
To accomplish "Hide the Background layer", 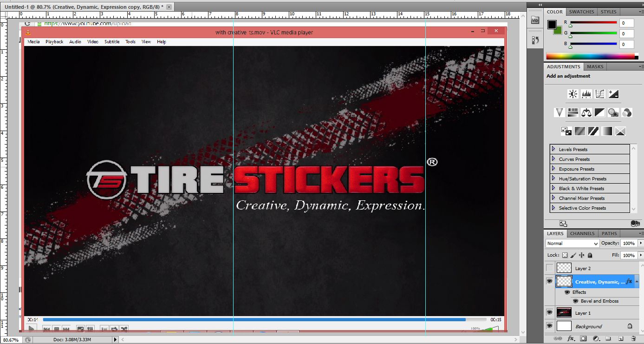I will (x=550, y=326).
